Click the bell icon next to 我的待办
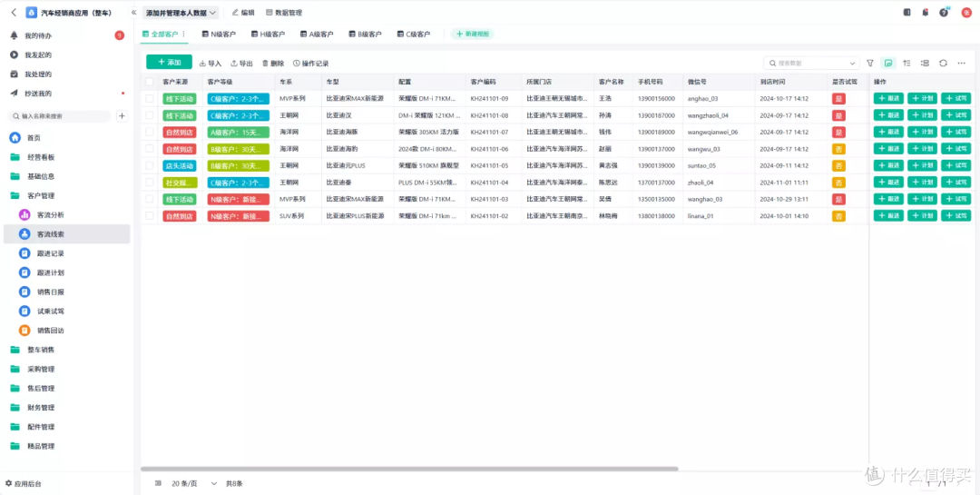 (14, 35)
